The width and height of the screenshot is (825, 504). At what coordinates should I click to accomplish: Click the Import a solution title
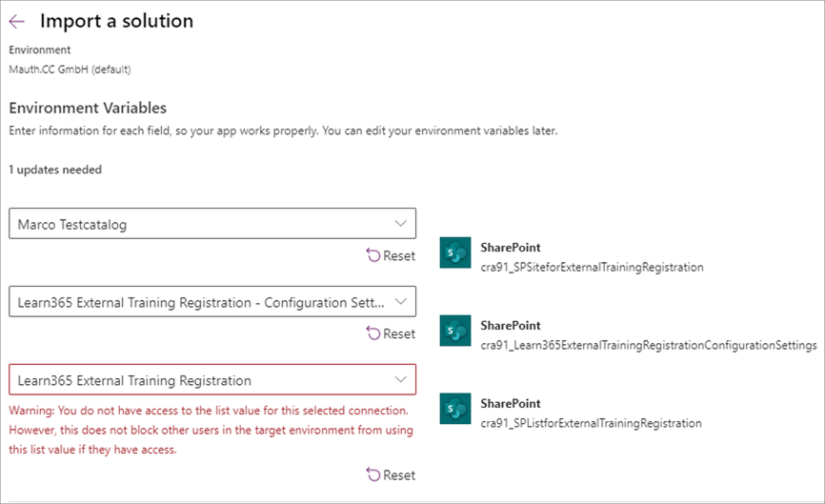pos(117,21)
